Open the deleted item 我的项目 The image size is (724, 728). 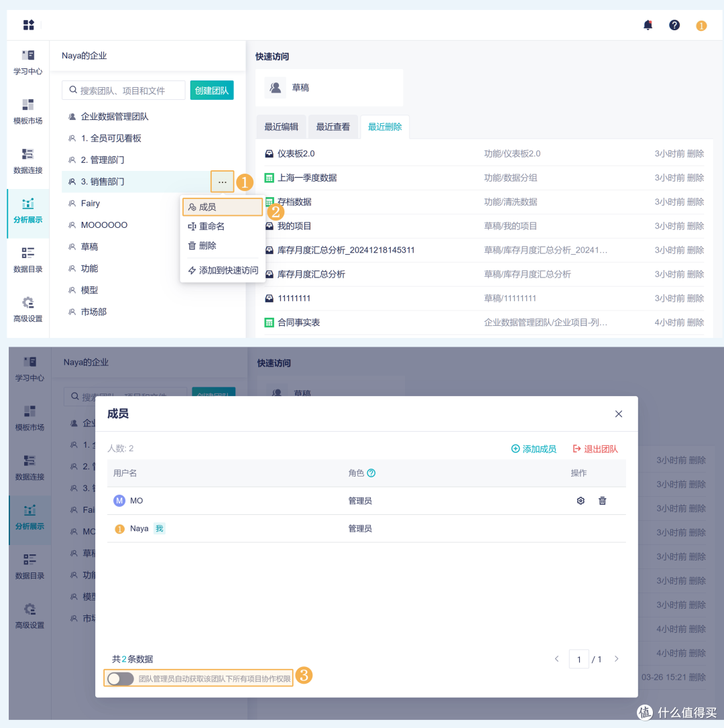[294, 226]
